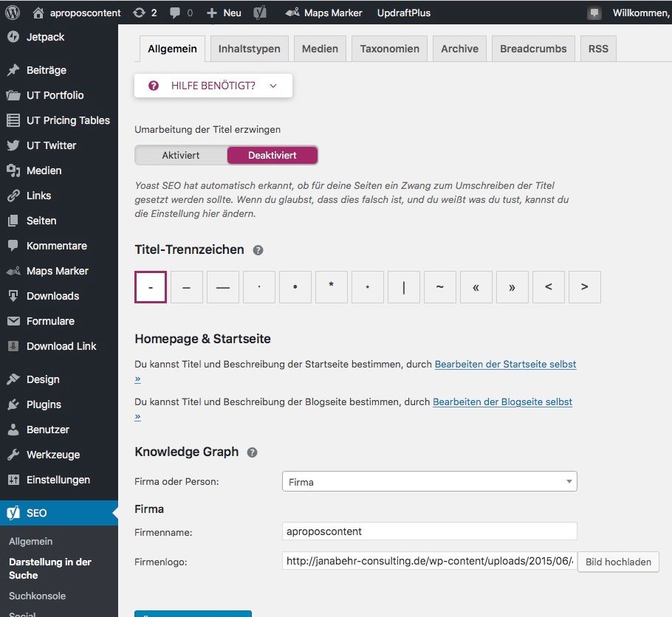This screenshot has width=672, height=617.
Task: Click the Firmenlogo URL field
Action: coord(430,561)
